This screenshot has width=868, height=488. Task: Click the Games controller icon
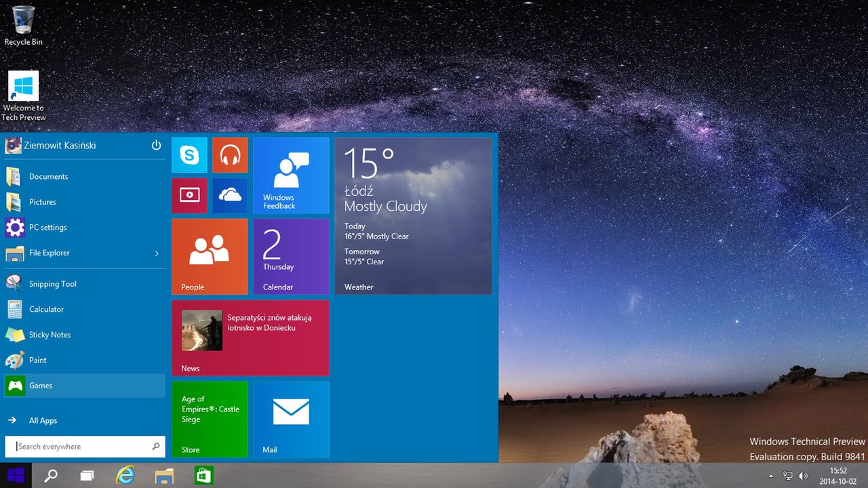15,386
